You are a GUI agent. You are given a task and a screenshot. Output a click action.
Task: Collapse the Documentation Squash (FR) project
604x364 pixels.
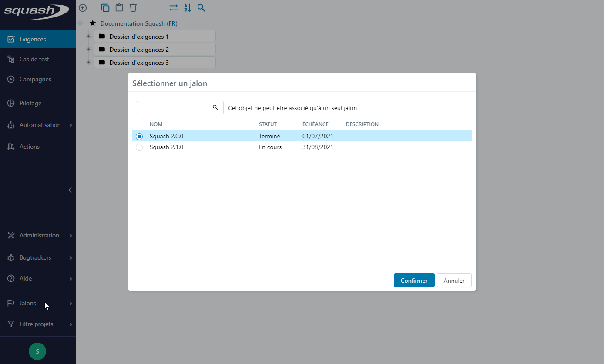click(x=80, y=23)
